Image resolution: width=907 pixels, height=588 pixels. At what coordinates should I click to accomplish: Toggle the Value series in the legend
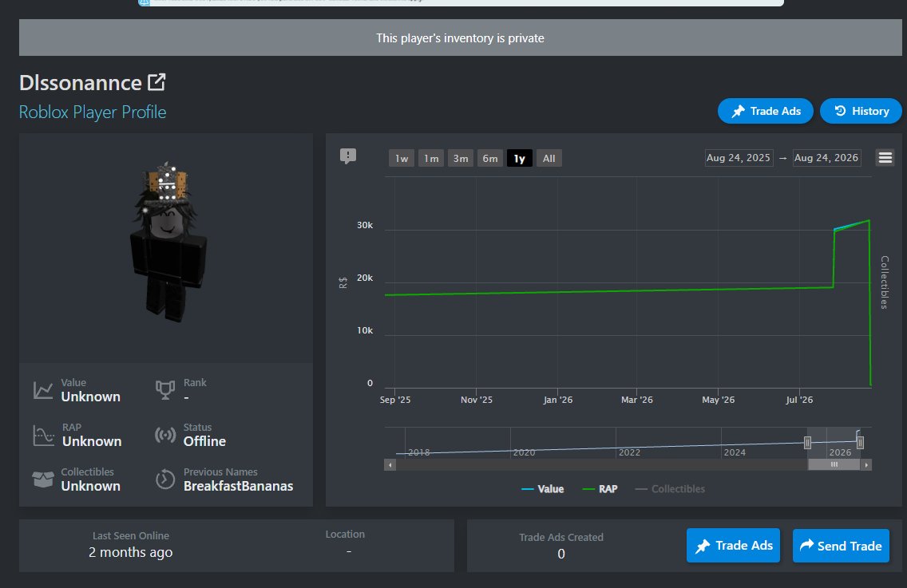543,489
